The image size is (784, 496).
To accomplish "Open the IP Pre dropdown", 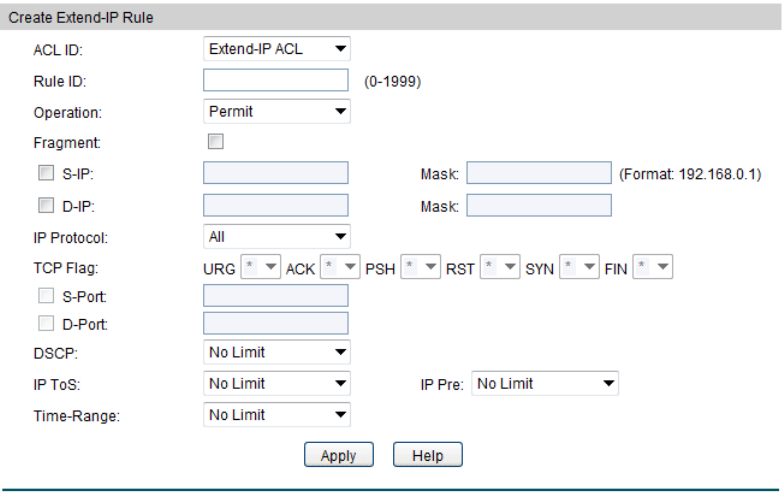I will pos(545,383).
